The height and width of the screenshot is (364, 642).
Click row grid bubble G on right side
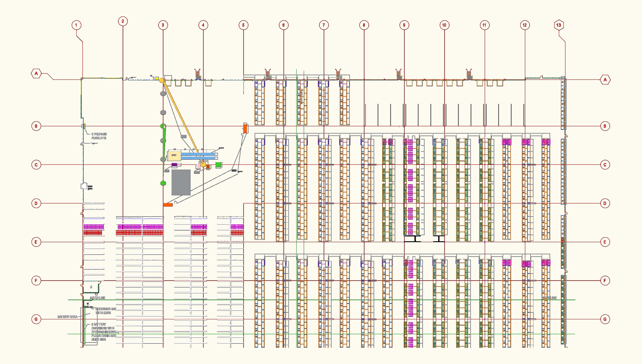605,319
